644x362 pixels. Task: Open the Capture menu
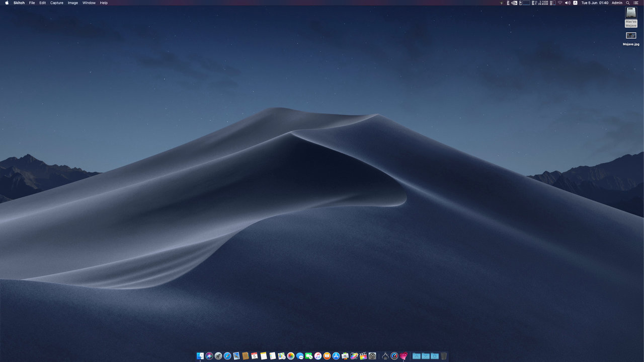point(57,3)
